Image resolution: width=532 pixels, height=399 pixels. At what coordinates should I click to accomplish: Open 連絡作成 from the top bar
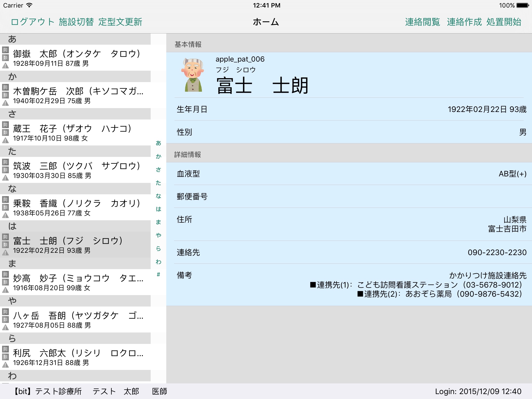464,22
